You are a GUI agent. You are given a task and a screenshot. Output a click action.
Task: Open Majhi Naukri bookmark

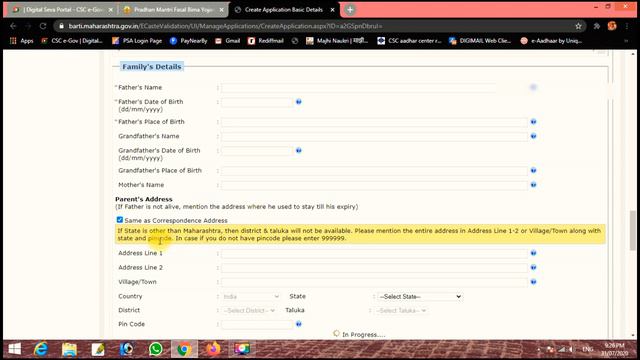(x=337, y=40)
